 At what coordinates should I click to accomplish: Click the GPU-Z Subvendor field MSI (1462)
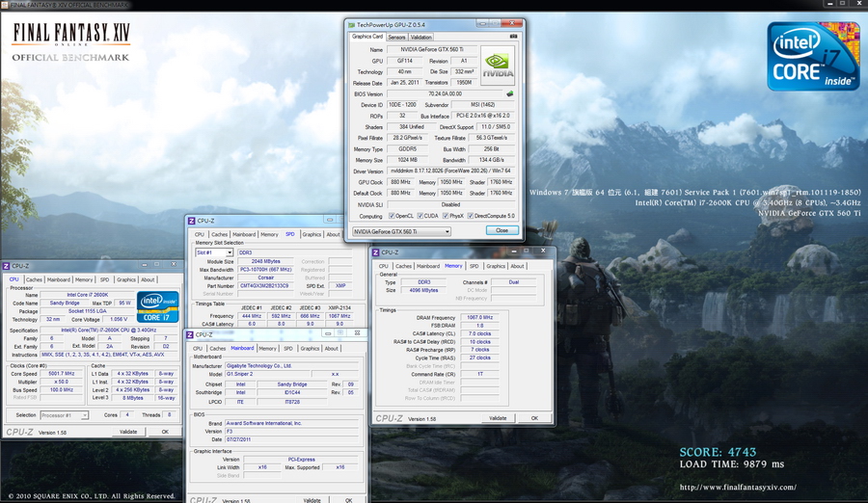(481, 105)
